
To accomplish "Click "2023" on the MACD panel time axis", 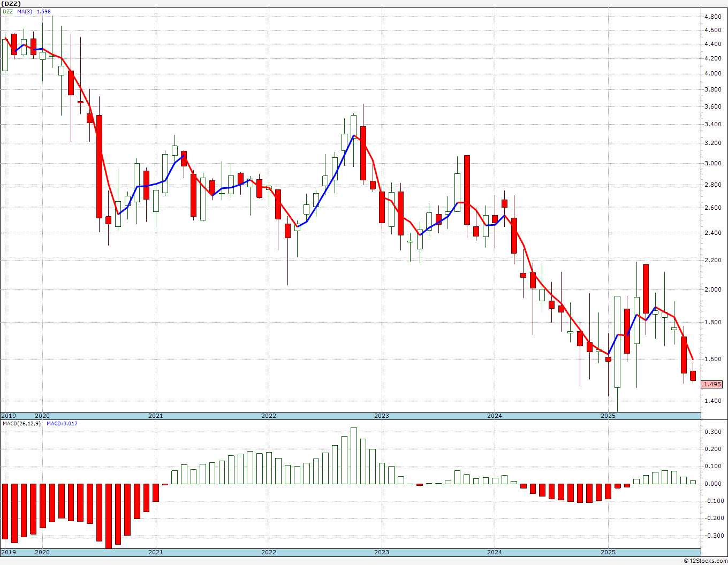I will pyautogui.click(x=382, y=552).
